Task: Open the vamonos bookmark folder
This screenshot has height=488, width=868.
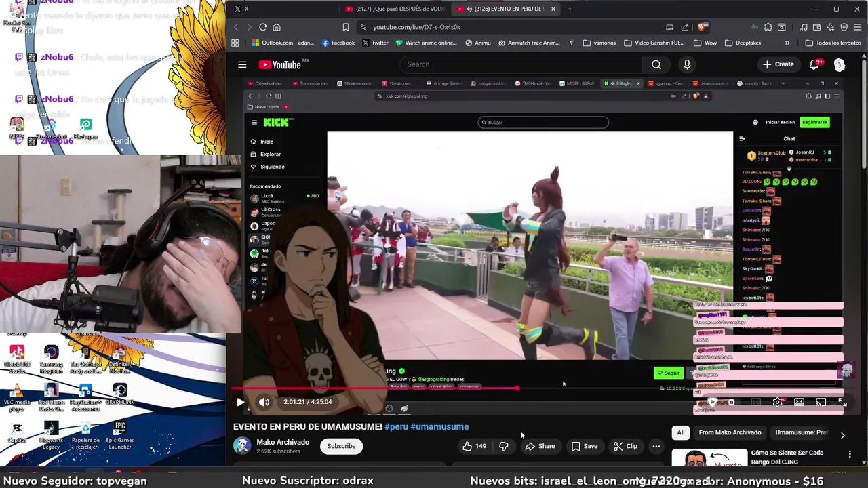Action: (599, 43)
